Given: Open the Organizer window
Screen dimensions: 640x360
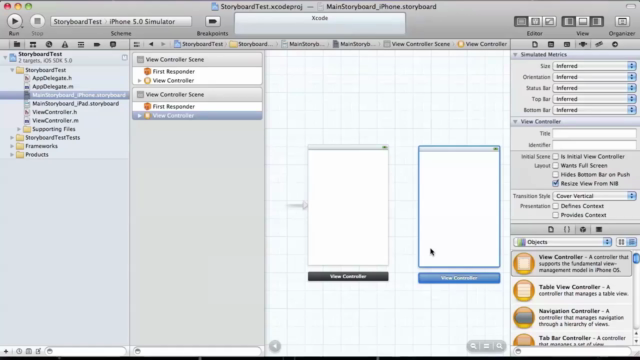Looking at the screenshot, I should point(622,21).
